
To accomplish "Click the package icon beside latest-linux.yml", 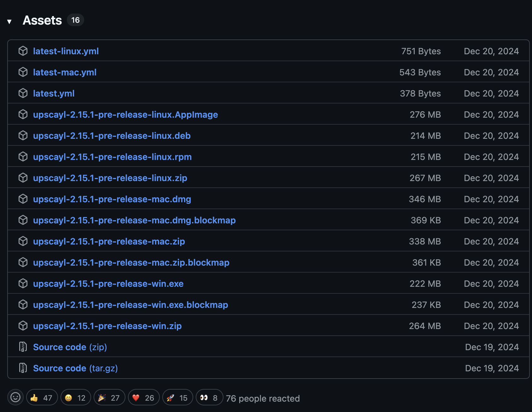I will [23, 51].
